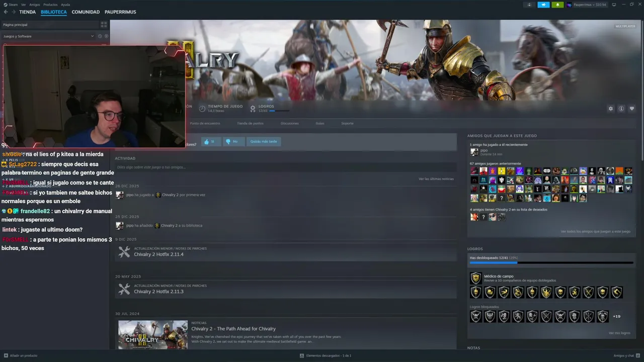The width and height of the screenshot is (644, 362).
Task: Open Elementos descargados status
Action: 326,355
